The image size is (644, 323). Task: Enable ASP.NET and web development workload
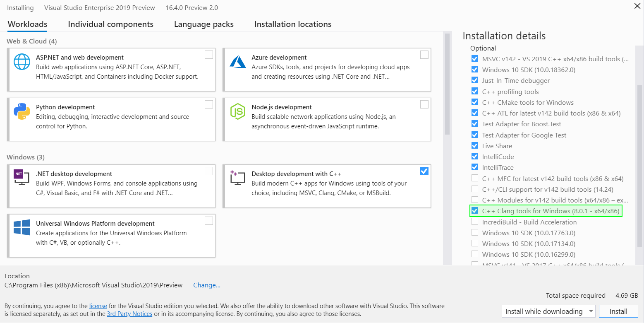209,55
